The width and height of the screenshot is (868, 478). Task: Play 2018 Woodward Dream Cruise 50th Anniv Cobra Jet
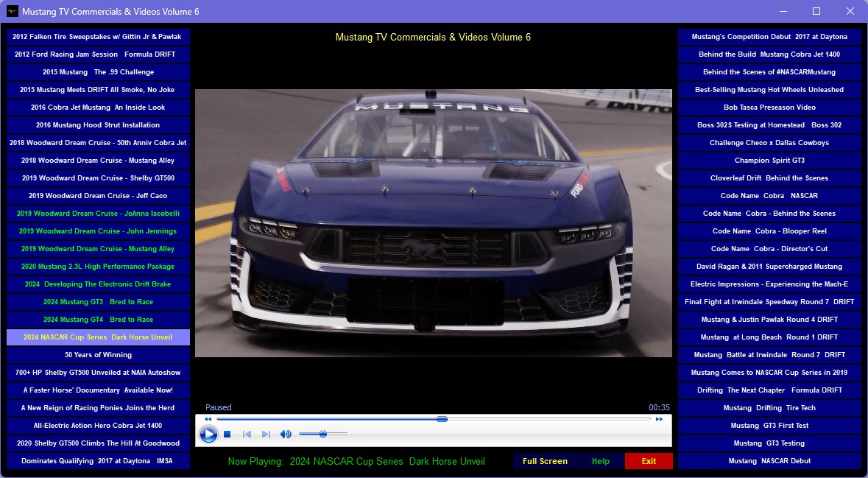click(98, 143)
